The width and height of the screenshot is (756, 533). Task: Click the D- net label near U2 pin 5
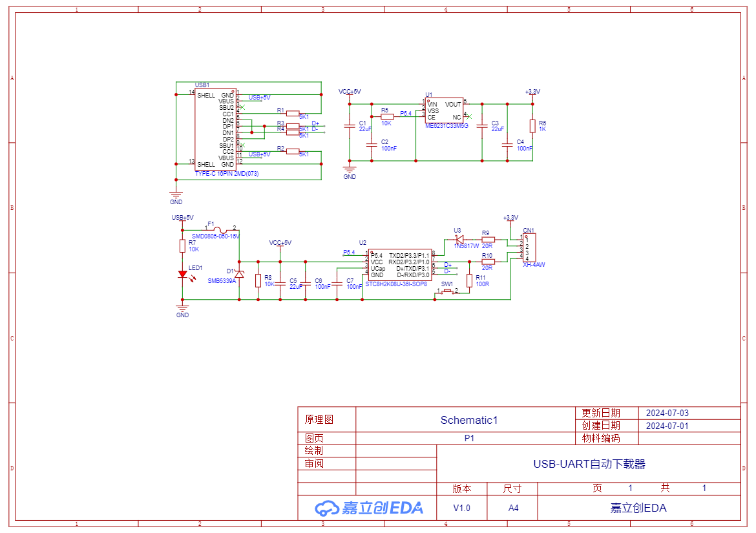(x=447, y=271)
